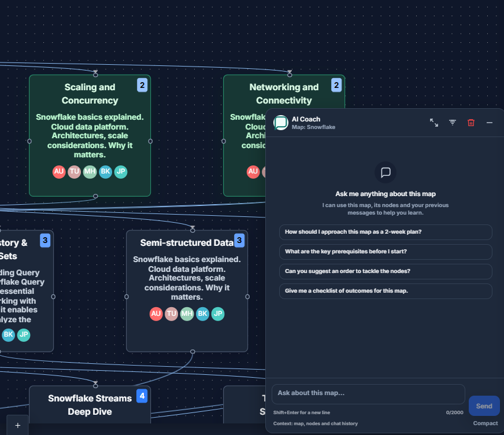Select suggestion for checklist of outcomes
504x435 pixels.
(x=386, y=291)
